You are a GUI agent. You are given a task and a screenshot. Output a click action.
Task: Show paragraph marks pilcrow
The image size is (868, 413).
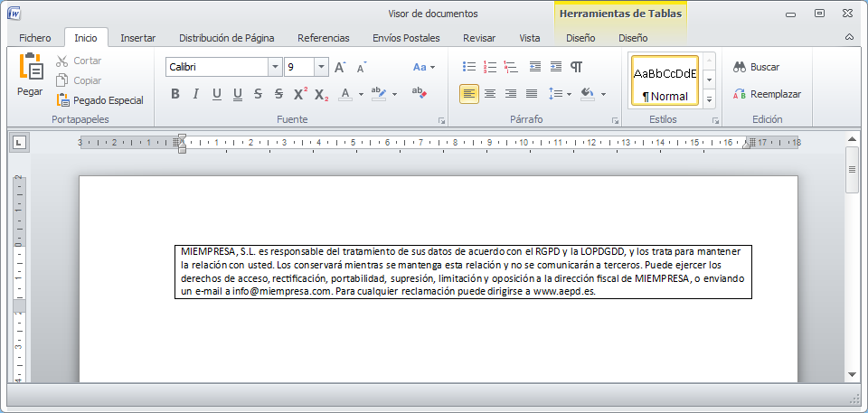577,67
